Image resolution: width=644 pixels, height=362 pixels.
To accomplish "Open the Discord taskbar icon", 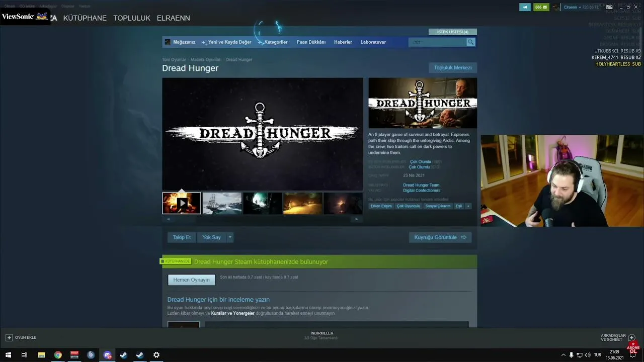I will pos(107,355).
